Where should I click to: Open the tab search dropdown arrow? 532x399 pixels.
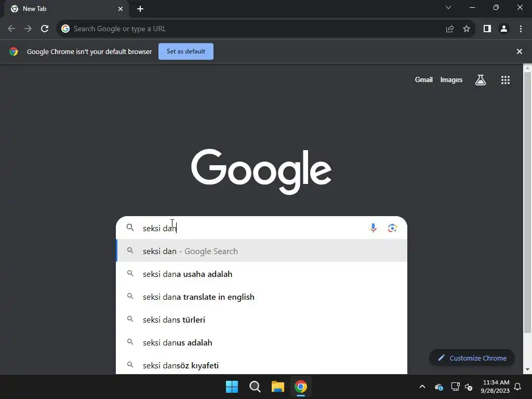click(448, 7)
